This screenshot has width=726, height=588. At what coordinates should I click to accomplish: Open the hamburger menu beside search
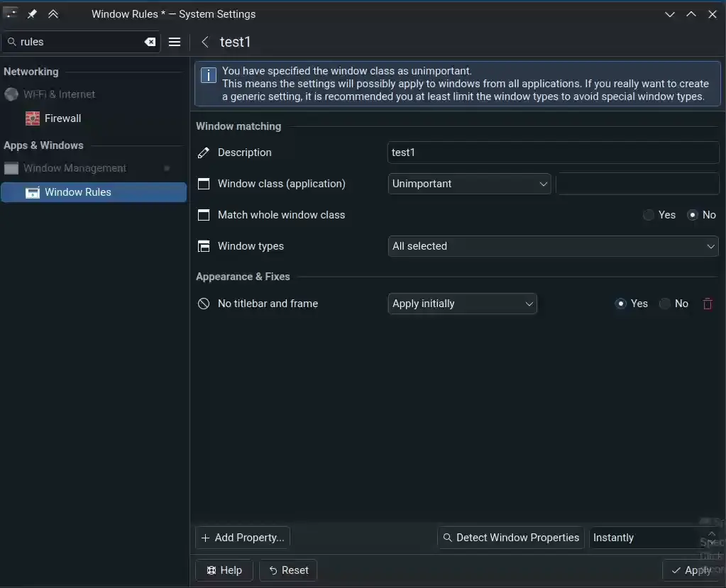click(175, 42)
